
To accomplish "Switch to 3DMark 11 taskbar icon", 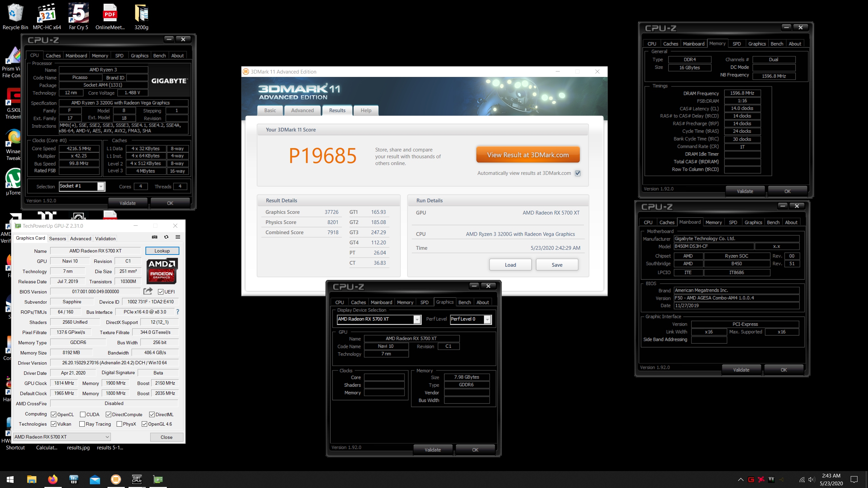I will pyautogui.click(x=116, y=480).
